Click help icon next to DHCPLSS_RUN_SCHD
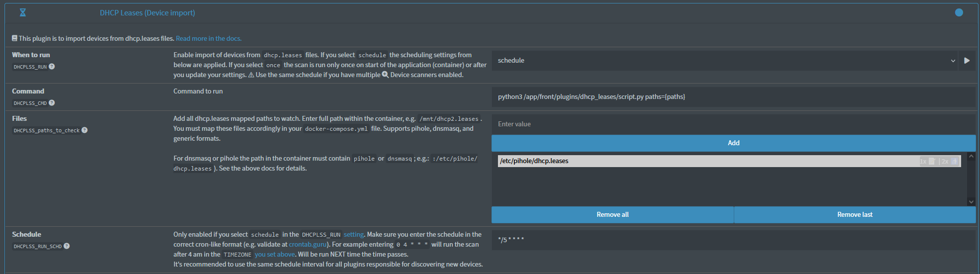Screen dimensions: 980x274 coord(67,246)
